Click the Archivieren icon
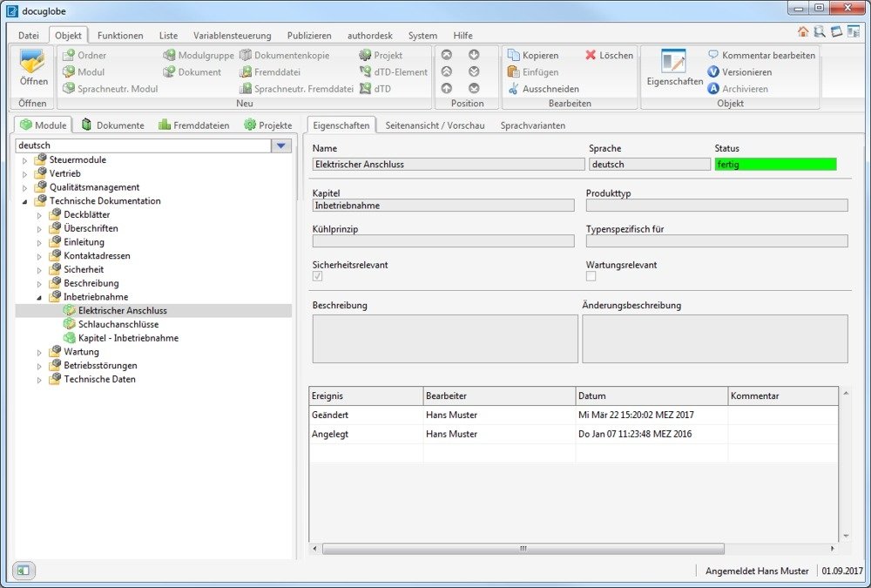The image size is (871, 588). point(713,89)
